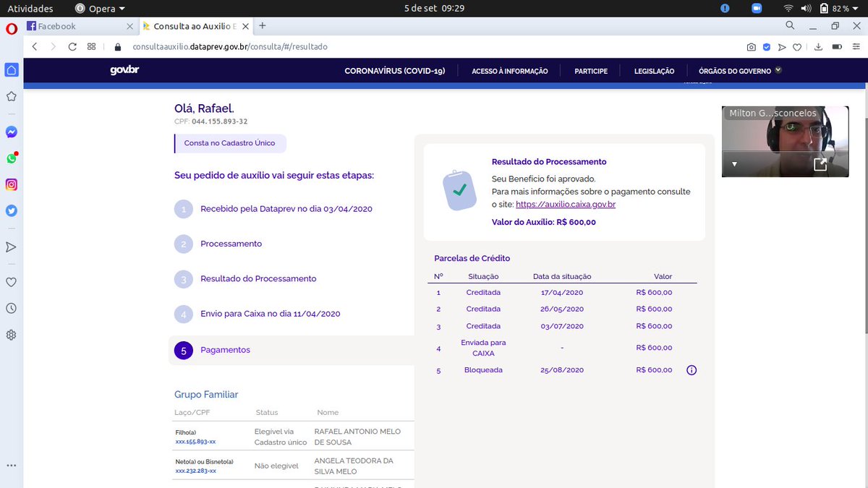Open Settings gear in Opera sidebar
This screenshot has height=488, width=868.
(x=12, y=335)
